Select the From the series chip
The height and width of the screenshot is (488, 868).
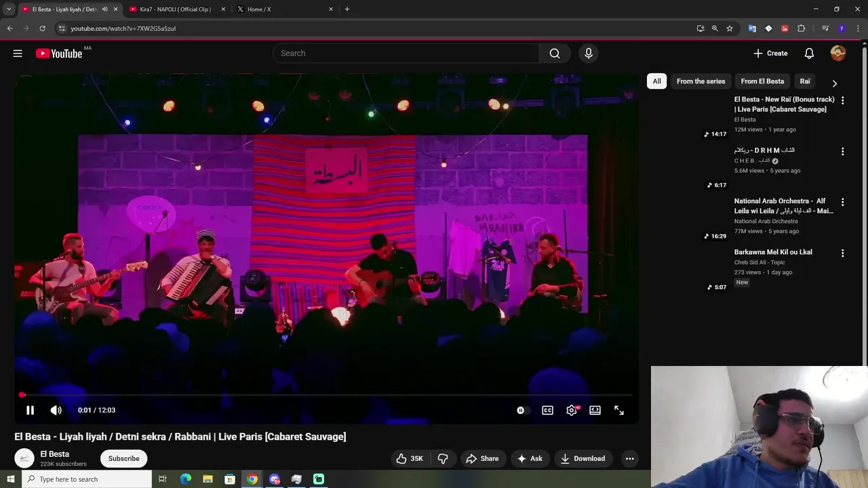[x=701, y=81]
